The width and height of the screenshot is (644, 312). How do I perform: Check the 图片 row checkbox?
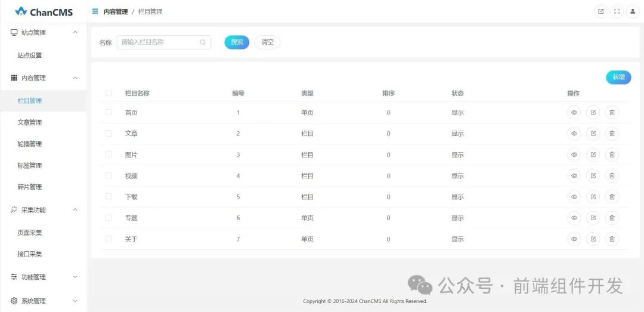(x=108, y=154)
